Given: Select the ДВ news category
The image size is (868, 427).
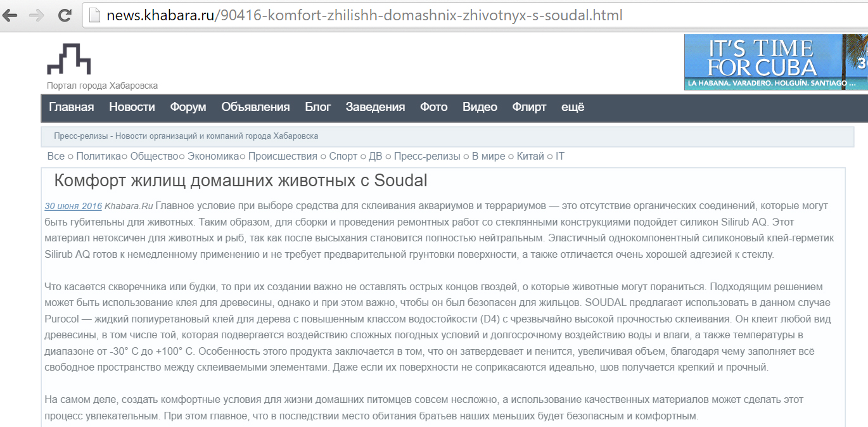Looking at the screenshot, I should pyautogui.click(x=375, y=156).
